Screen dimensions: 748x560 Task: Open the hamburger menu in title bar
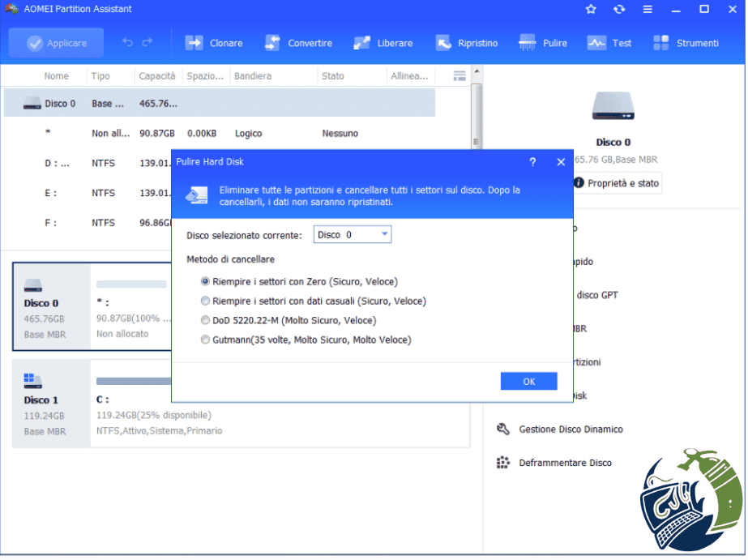[648, 9]
